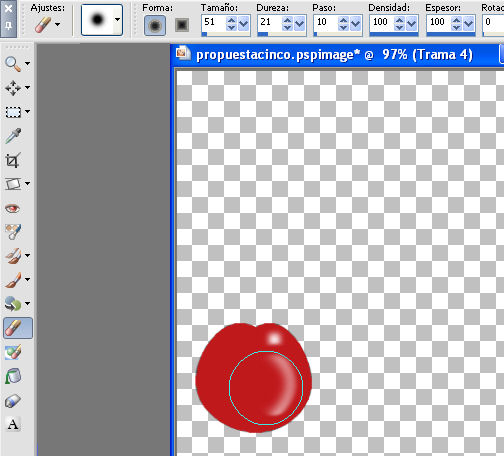Select the Crop tool
Screen dimensions: 504x456
13,160
